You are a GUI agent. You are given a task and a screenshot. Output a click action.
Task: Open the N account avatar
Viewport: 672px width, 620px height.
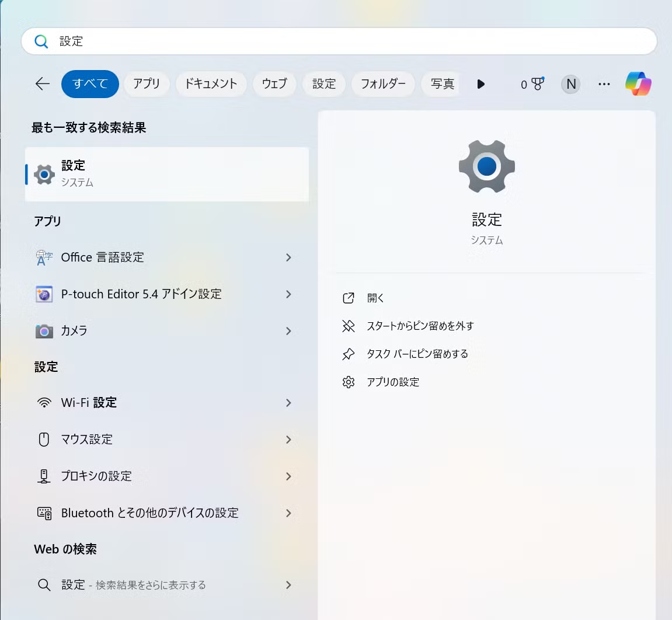click(x=570, y=84)
